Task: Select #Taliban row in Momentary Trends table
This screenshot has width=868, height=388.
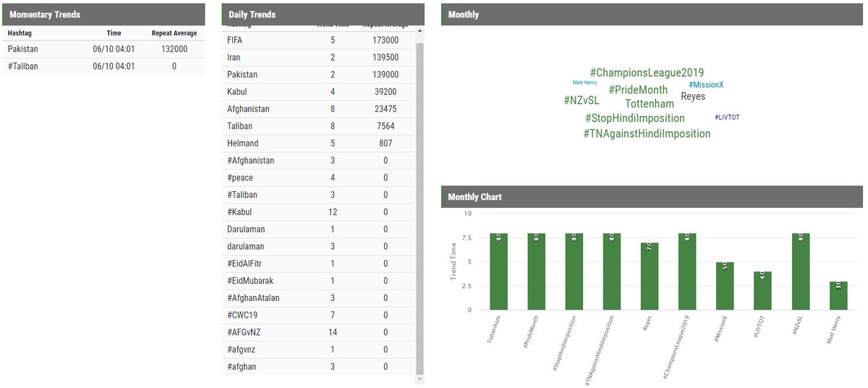Action: coord(102,66)
